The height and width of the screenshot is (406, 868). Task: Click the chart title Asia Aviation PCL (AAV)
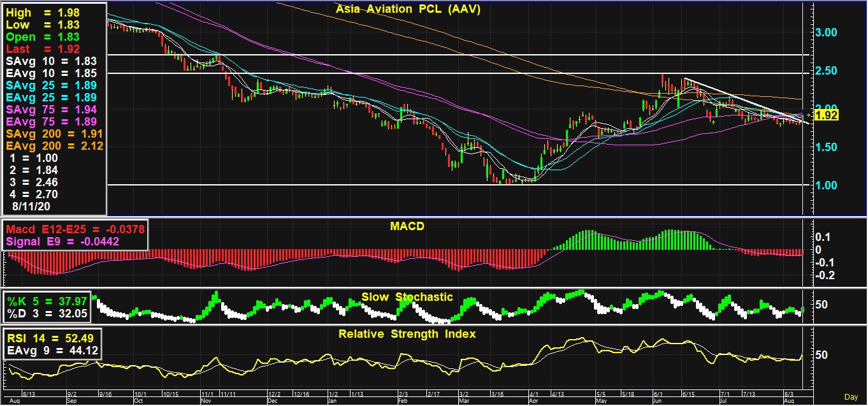coord(408,9)
